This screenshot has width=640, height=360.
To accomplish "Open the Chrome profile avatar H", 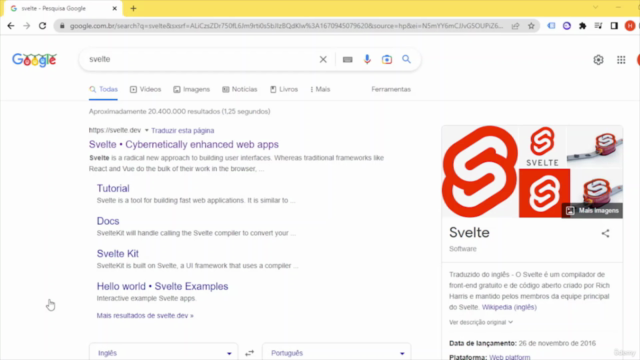I will pos(630,26).
